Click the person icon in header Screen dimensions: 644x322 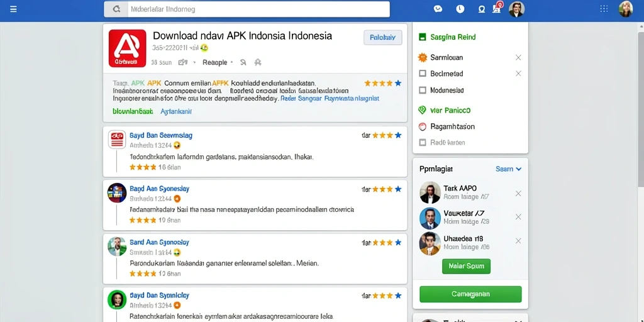click(482, 9)
